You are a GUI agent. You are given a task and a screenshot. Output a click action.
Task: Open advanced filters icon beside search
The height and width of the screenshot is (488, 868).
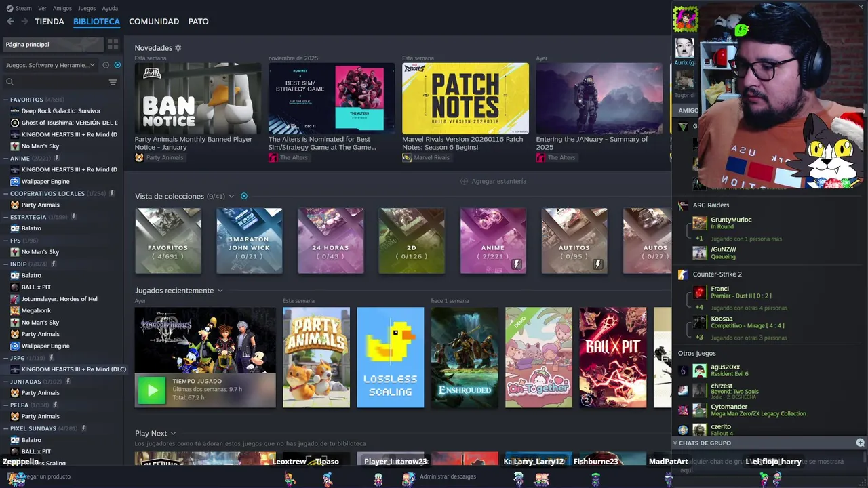coord(113,82)
